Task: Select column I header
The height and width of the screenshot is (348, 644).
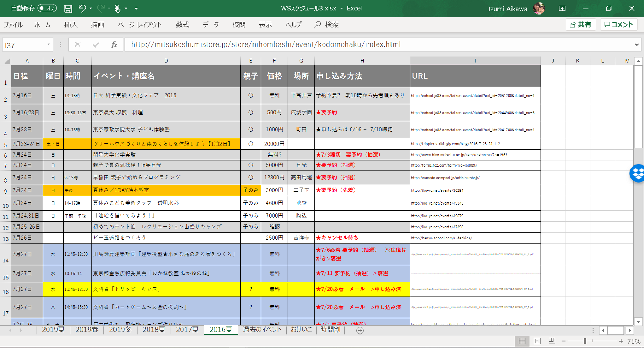Action: [x=475, y=61]
